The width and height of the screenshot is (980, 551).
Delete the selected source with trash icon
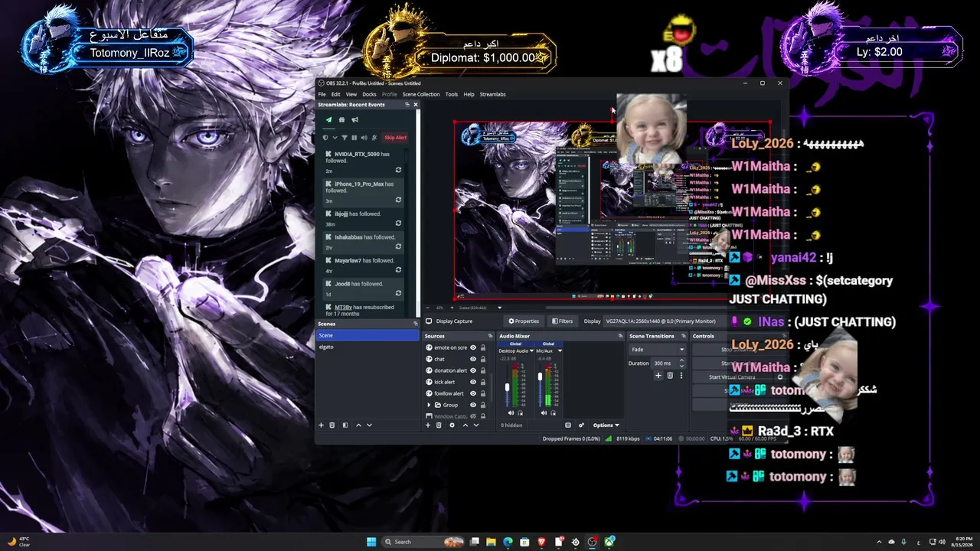coord(439,425)
